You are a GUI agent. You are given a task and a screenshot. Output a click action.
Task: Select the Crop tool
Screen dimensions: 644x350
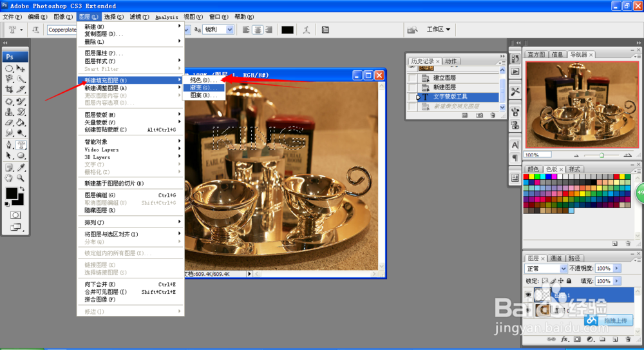tap(9, 89)
